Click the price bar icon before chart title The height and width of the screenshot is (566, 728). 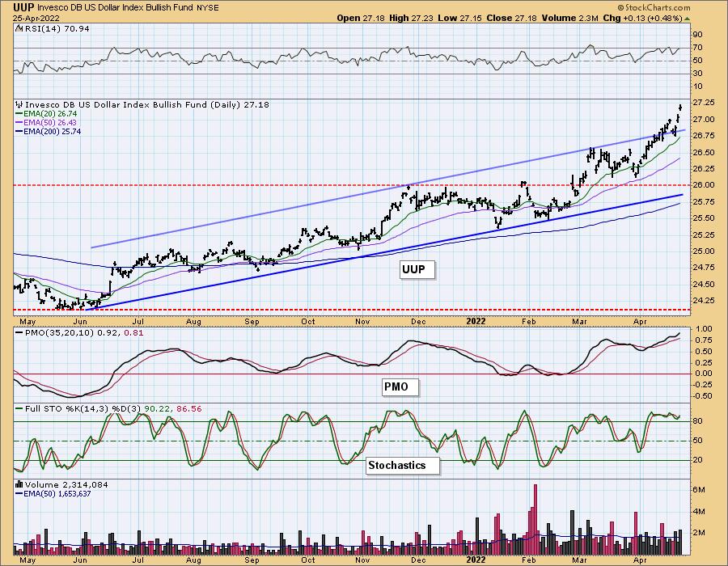tap(19, 105)
